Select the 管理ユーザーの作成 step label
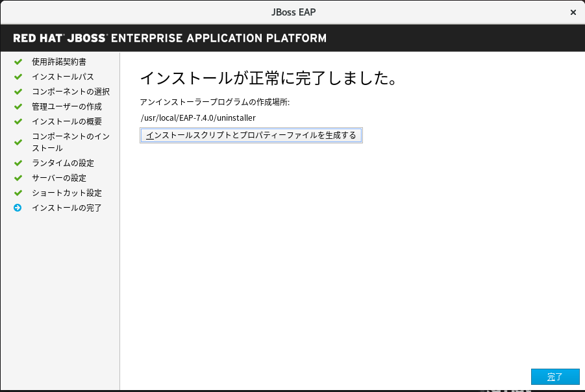 point(67,106)
